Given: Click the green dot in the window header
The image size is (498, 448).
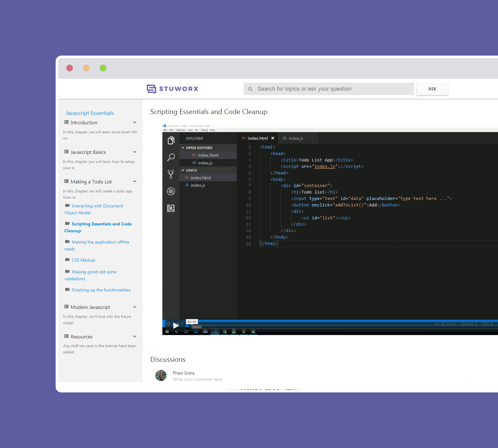Looking at the screenshot, I should coord(103,68).
